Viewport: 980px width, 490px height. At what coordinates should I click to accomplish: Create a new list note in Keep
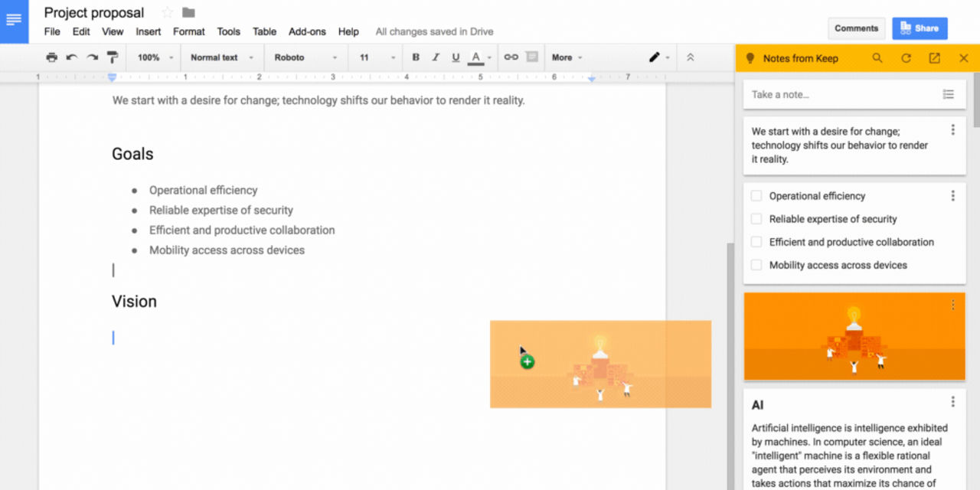[x=949, y=94]
